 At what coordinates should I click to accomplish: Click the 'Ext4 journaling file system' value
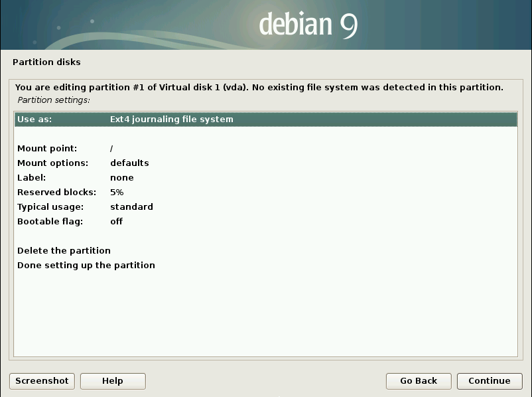[x=171, y=119]
